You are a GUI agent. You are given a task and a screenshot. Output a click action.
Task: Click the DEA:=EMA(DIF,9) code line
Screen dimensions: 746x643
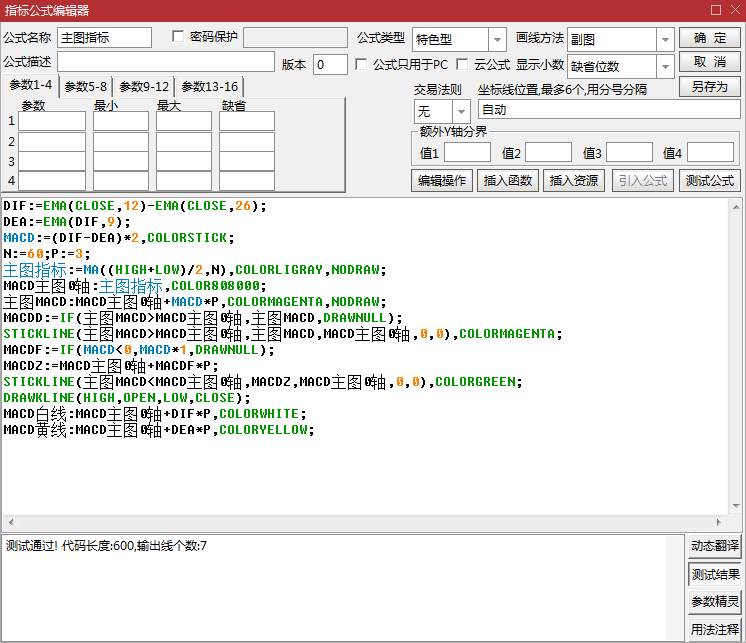(67, 222)
